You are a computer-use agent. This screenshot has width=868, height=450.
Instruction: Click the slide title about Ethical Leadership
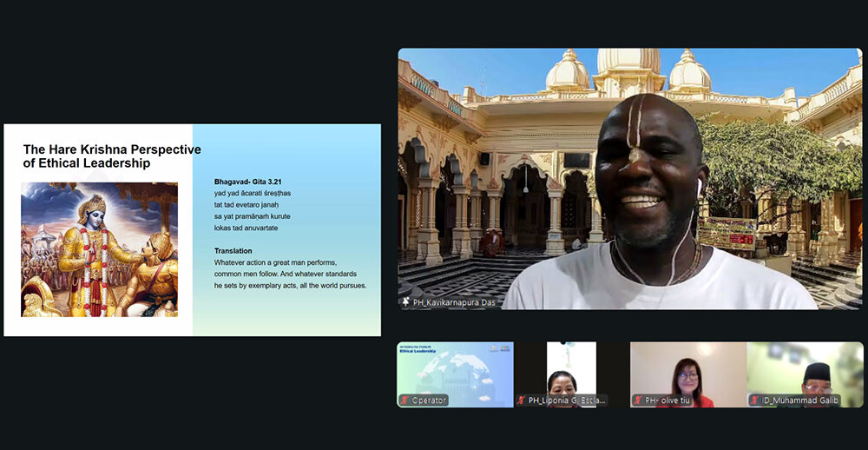point(111,156)
